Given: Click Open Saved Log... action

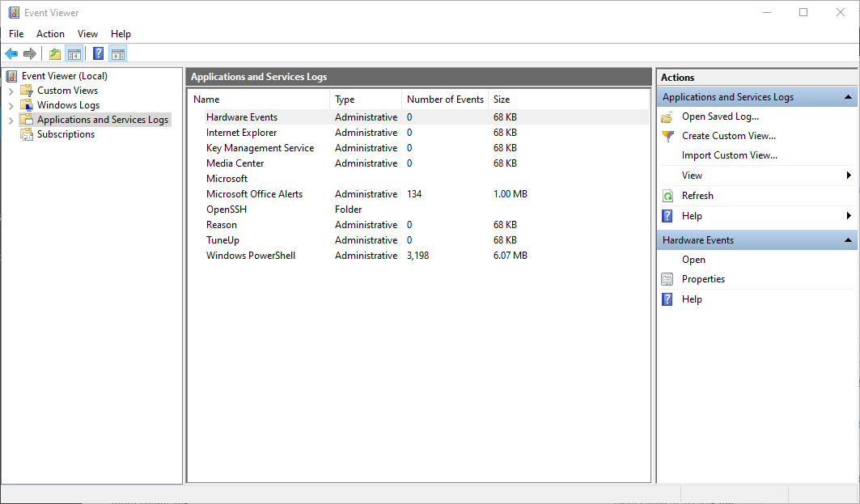Looking at the screenshot, I should tap(720, 116).
